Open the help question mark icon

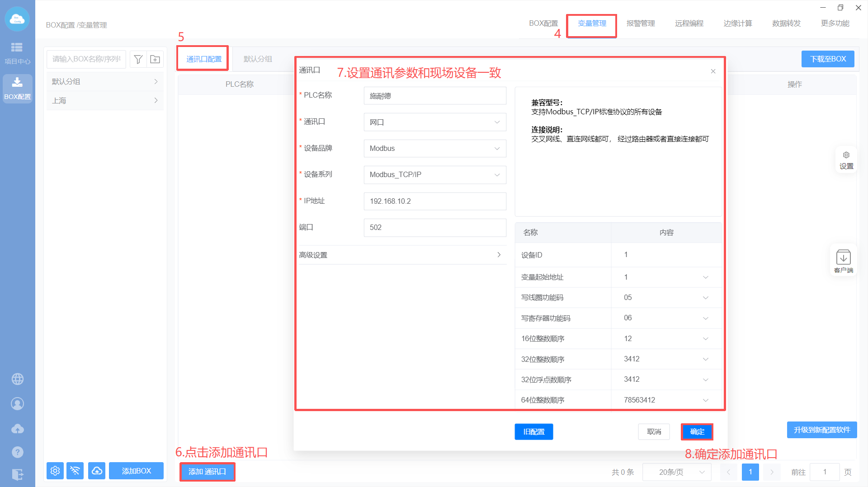tap(18, 452)
